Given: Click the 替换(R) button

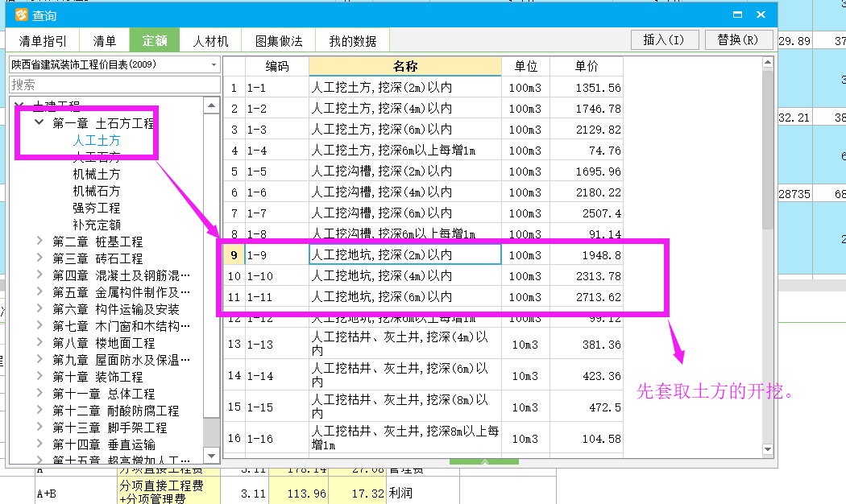Looking at the screenshot, I should [x=737, y=40].
